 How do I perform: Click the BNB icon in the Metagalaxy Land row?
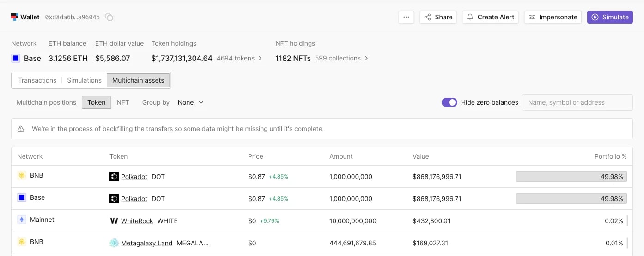[x=22, y=242]
